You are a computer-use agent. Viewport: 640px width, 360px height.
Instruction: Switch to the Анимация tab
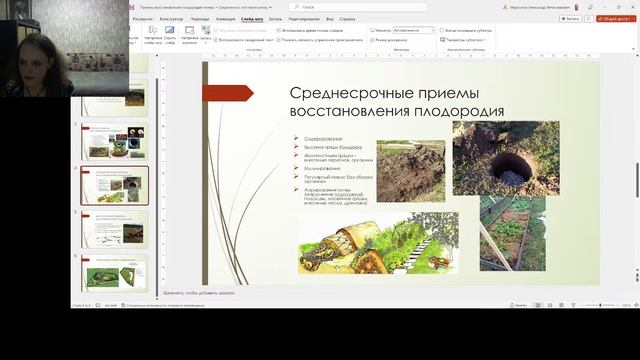pyautogui.click(x=225, y=19)
